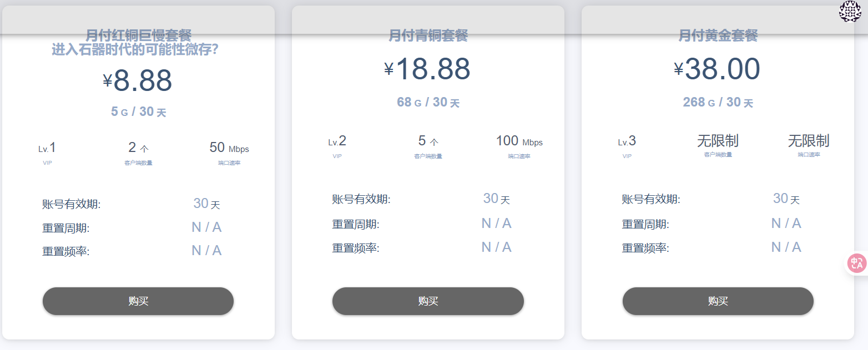This screenshot has height=350, width=868.
Task: Click 购买 on the 月付青铜套餐 card
Action: 428,301
